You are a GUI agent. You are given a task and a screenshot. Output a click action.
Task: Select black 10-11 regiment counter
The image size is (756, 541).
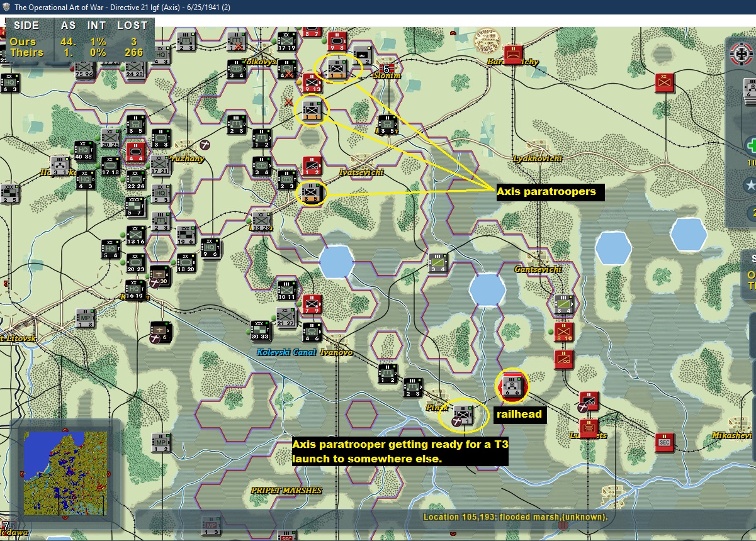point(286,291)
